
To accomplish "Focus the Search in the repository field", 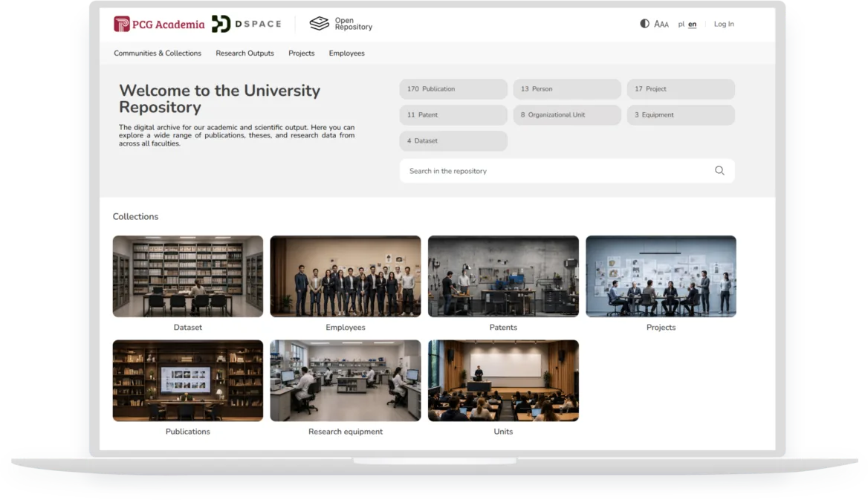I will point(567,171).
